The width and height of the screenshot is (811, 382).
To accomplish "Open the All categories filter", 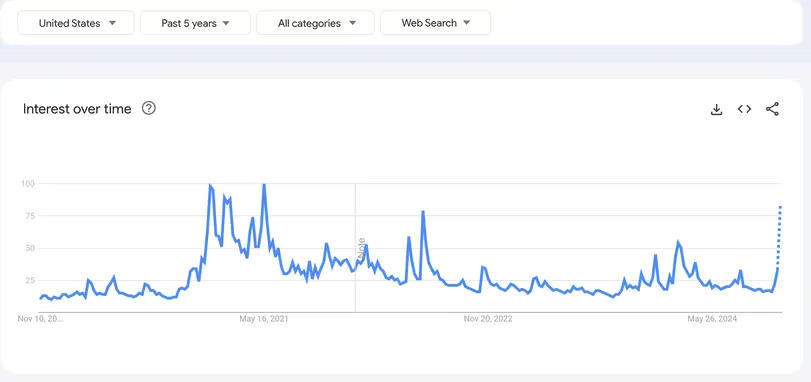I will (315, 23).
